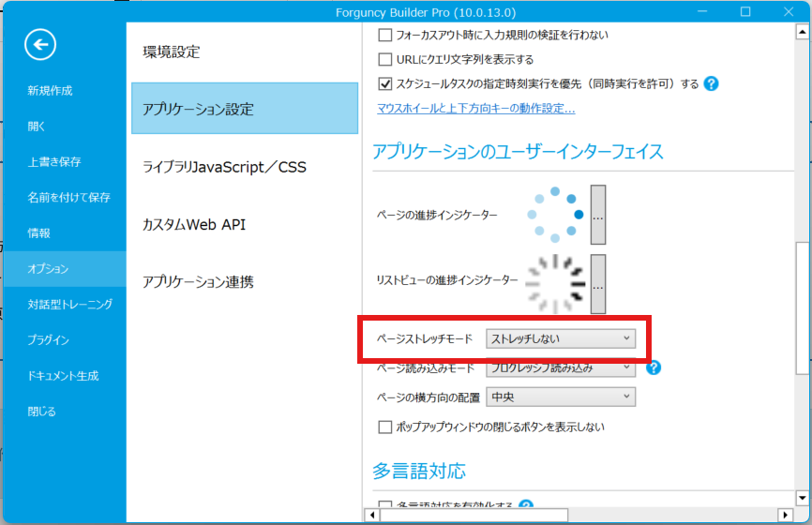Viewport: 812px width, 525px height.
Task: Switch to ライブラリJavaScript／CSS settings tab
Action: [224, 167]
